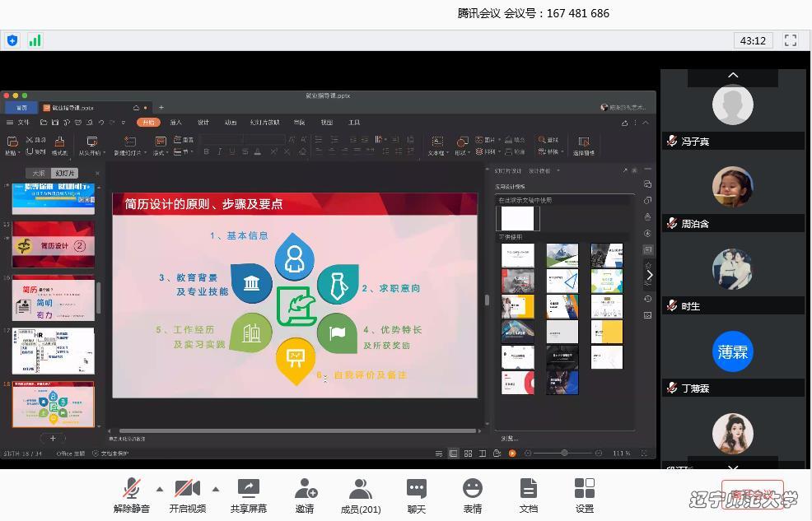Open the 设计 ribbon tab
Image resolution: width=812 pixels, height=521 pixels.
click(203, 123)
